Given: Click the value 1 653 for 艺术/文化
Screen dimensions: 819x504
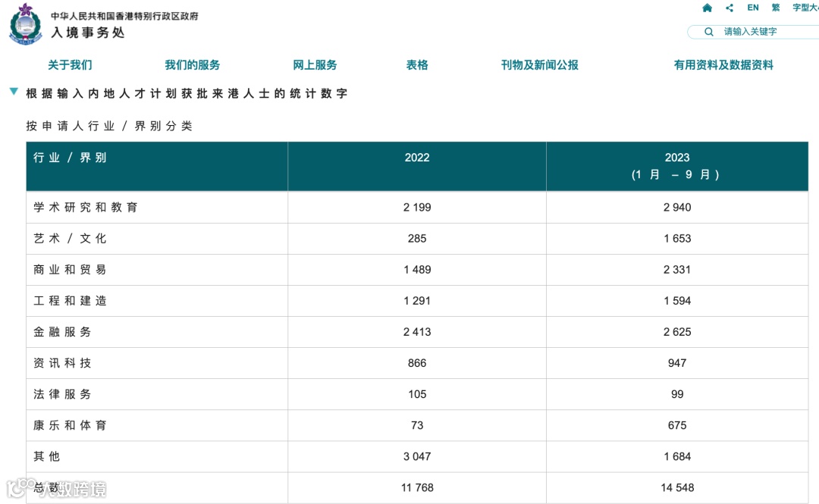Looking at the screenshot, I should click(677, 239).
